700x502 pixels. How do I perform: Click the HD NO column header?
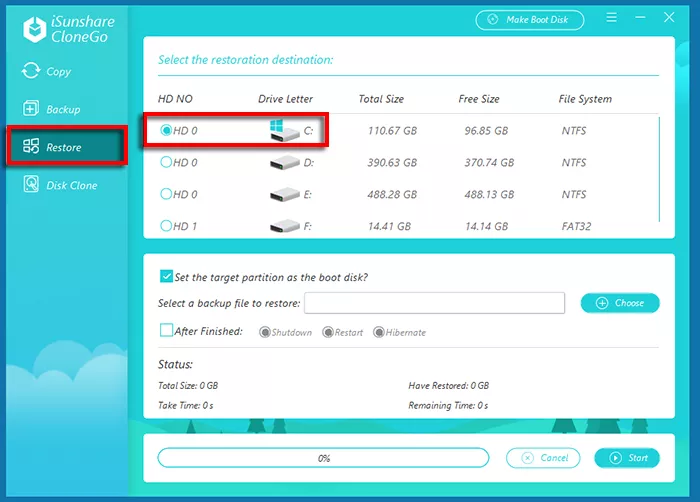(175, 99)
